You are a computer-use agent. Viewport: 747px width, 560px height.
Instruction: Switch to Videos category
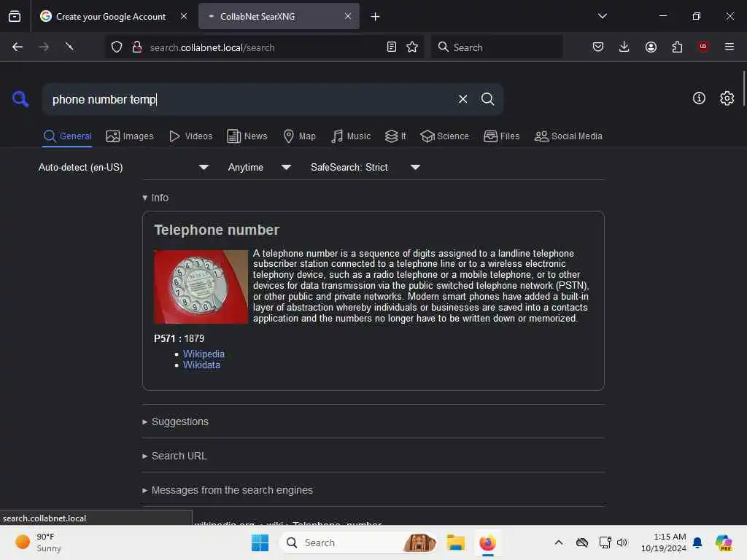pyautogui.click(x=190, y=136)
